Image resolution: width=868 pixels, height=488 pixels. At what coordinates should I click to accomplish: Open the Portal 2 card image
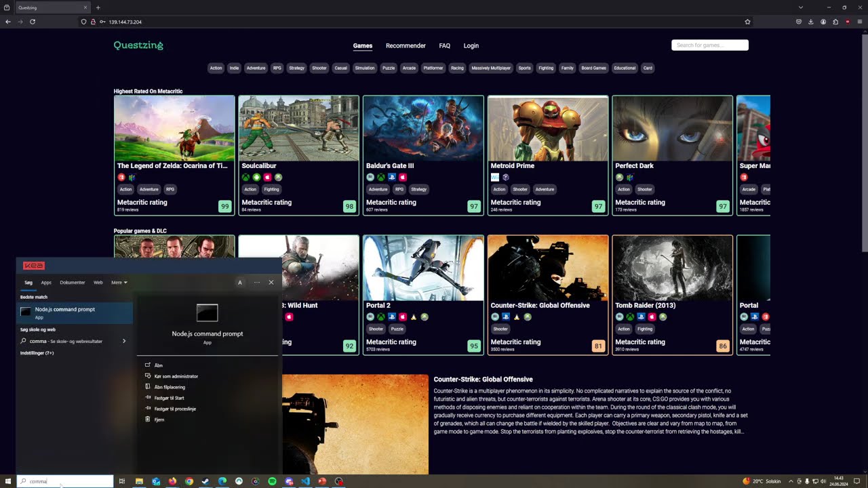pyautogui.click(x=423, y=268)
